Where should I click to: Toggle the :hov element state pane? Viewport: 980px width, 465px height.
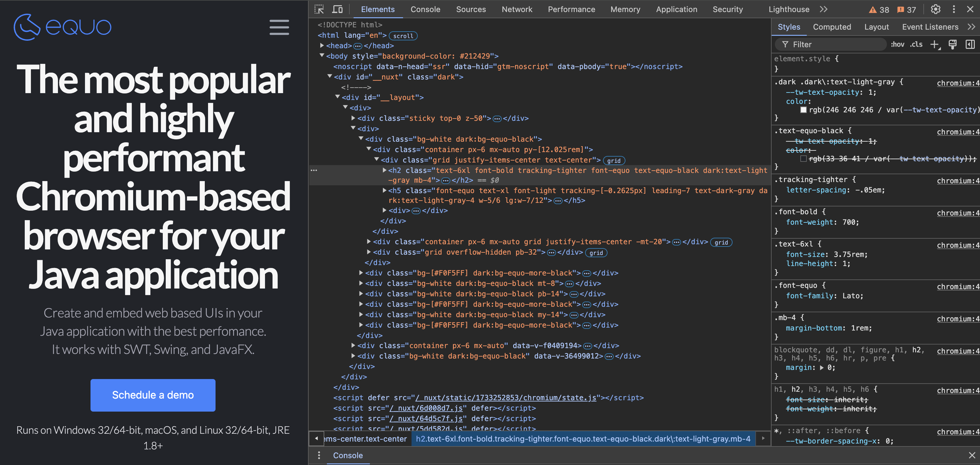pyautogui.click(x=898, y=44)
